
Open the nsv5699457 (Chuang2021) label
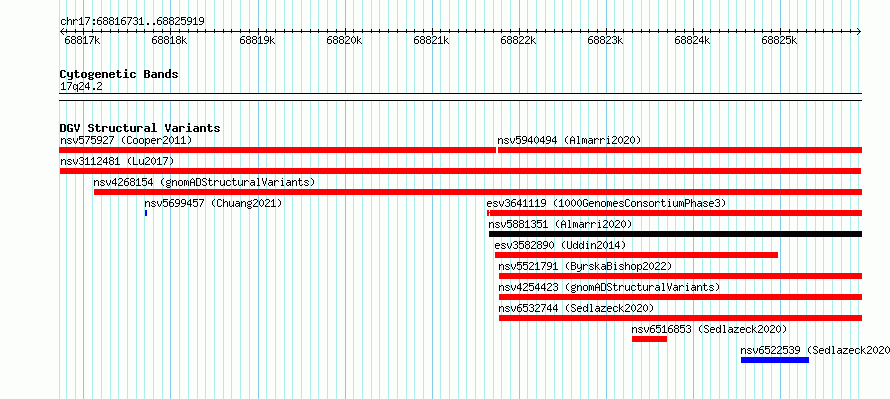click(213, 203)
